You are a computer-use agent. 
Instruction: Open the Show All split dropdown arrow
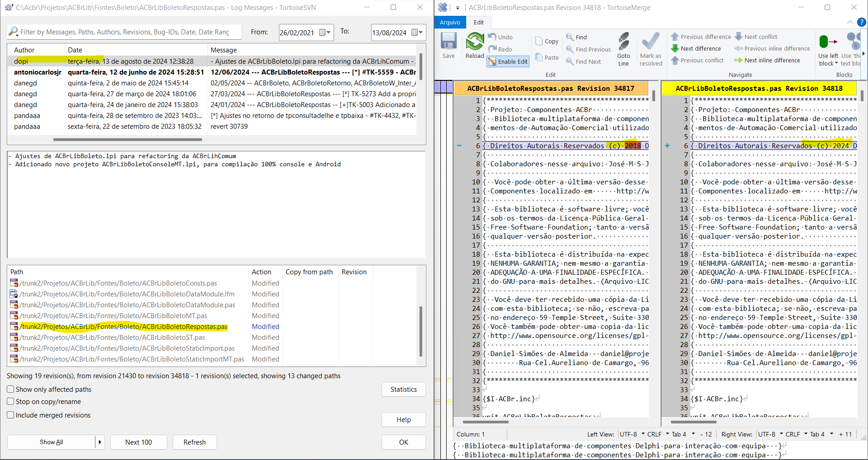[x=100, y=442]
